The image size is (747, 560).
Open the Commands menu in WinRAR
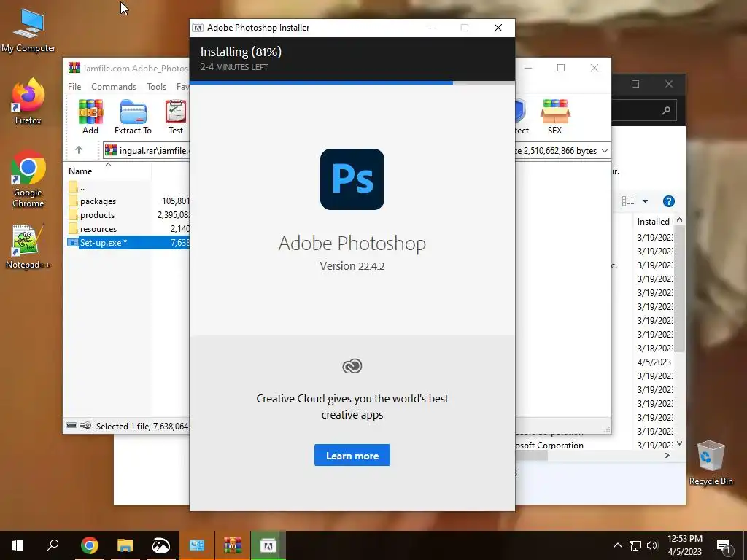tap(114, 87)
